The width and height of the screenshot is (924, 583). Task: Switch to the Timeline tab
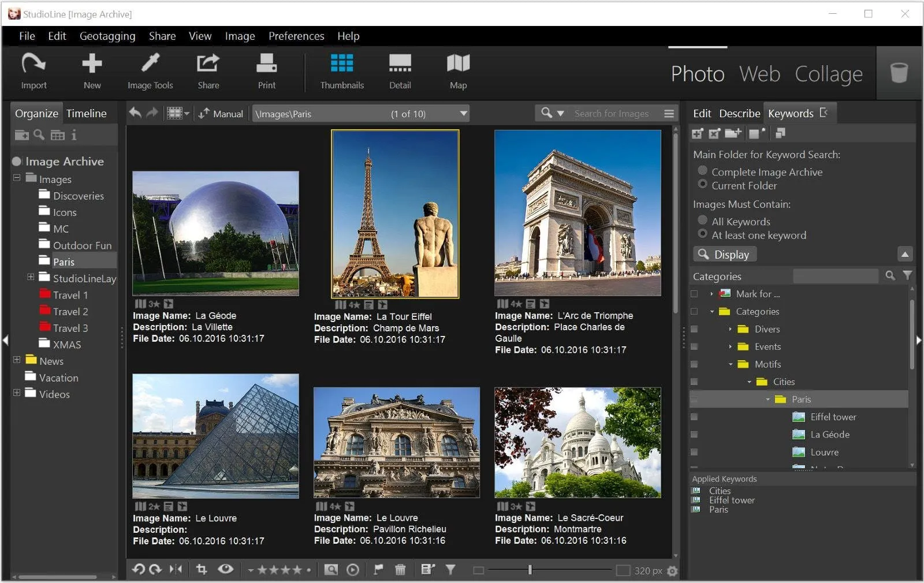[86, 113]
